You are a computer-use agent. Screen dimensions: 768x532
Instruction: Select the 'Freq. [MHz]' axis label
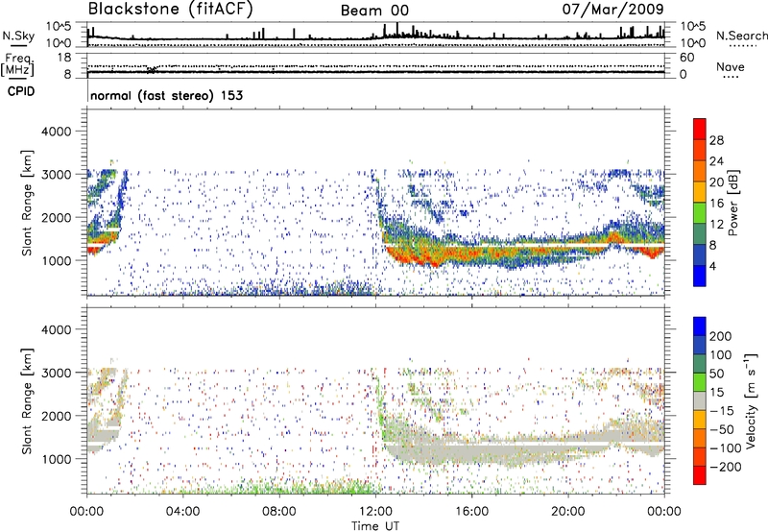17,64
